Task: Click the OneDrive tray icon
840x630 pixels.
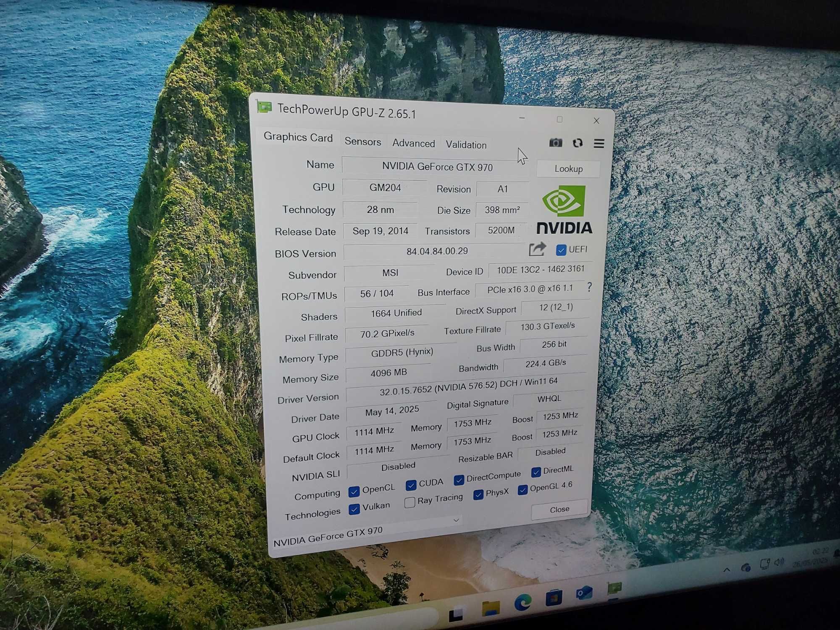Action: pos(746,567)
